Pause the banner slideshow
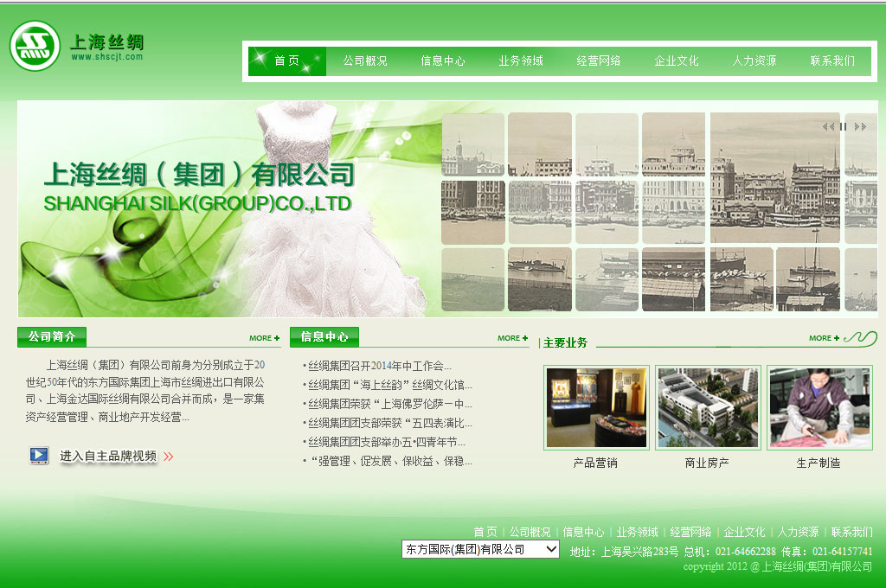This screenshot has height=588, width=886. pos(843,126)
